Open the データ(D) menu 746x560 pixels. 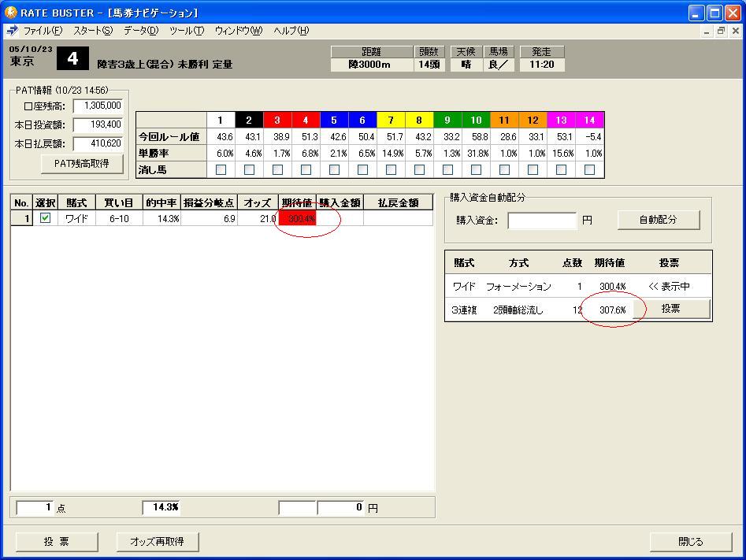pos(141,31)
